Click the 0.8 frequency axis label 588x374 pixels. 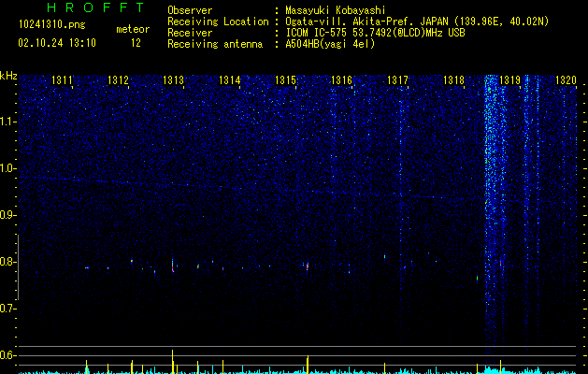pyautogui.click(x=7, y=262)
